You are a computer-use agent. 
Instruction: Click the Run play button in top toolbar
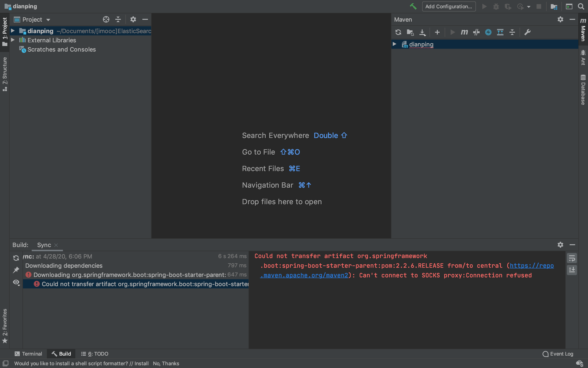pos(484,7)
